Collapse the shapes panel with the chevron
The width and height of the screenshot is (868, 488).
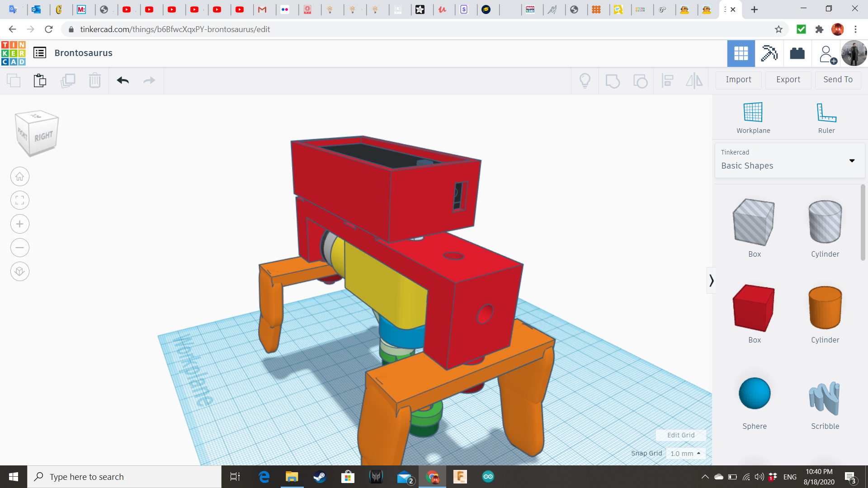point(711,281)
